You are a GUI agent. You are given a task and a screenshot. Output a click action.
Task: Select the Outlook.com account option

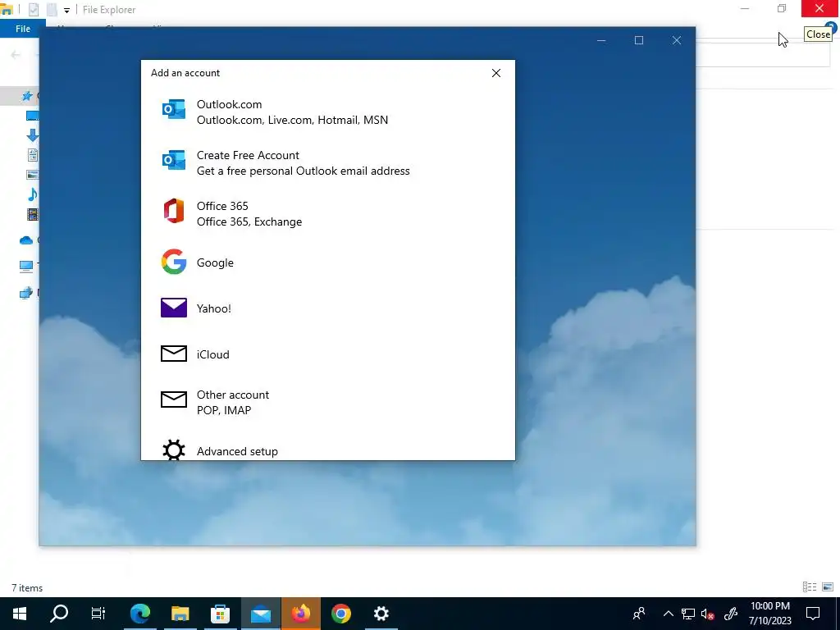click(328, 112)
